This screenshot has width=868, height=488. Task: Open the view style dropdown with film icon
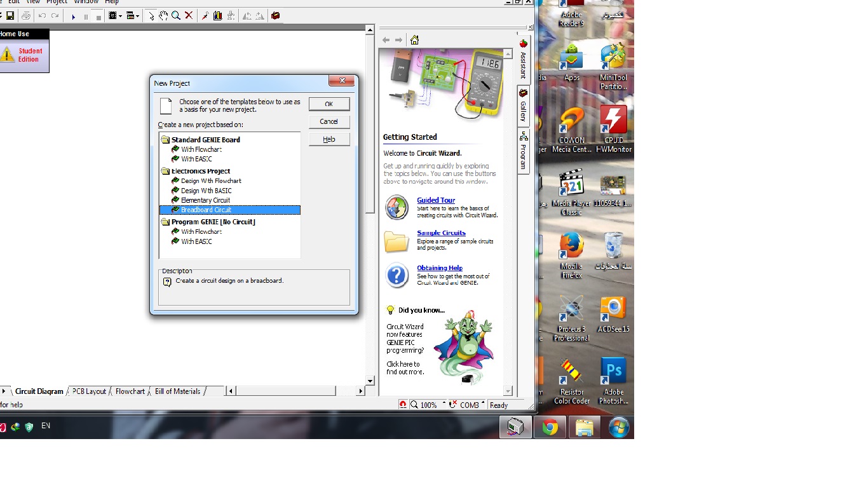[x=115, y=16]
